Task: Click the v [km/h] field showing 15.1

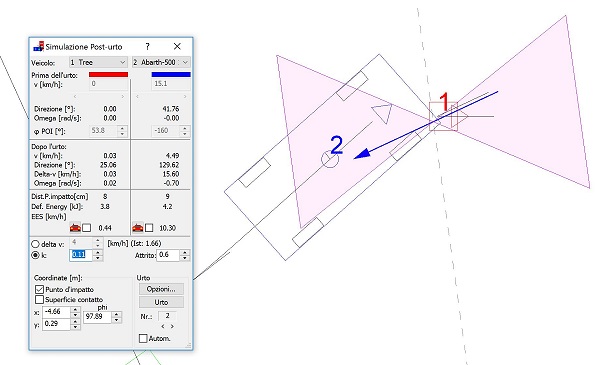Action: [171, 84]
